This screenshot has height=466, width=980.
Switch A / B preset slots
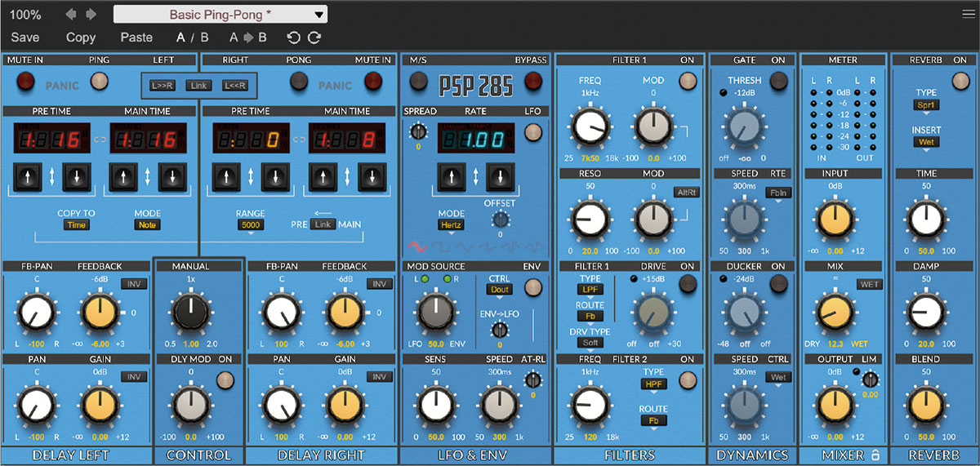(193, 38)
